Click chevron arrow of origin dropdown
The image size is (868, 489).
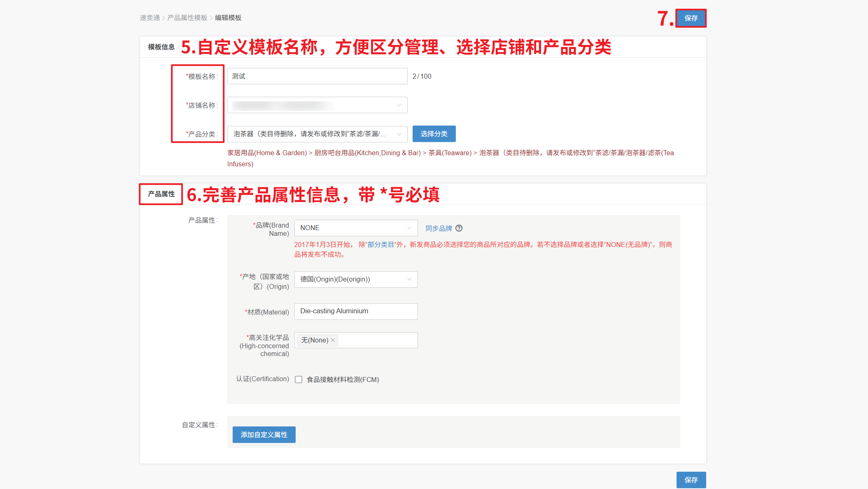tap(409, 279)
